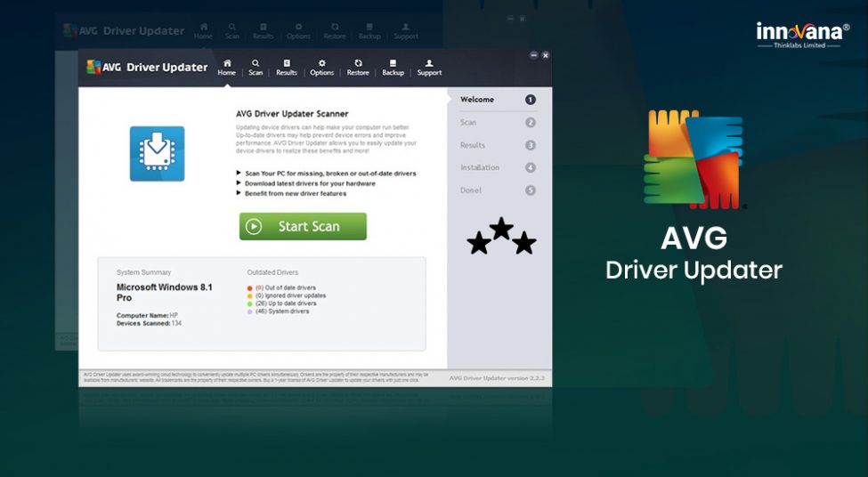This screenshot has width=868, height=477.
Task: Click 'Microsoft Windows 8.1 Pro' system text
Action: (x=165, y=292)
